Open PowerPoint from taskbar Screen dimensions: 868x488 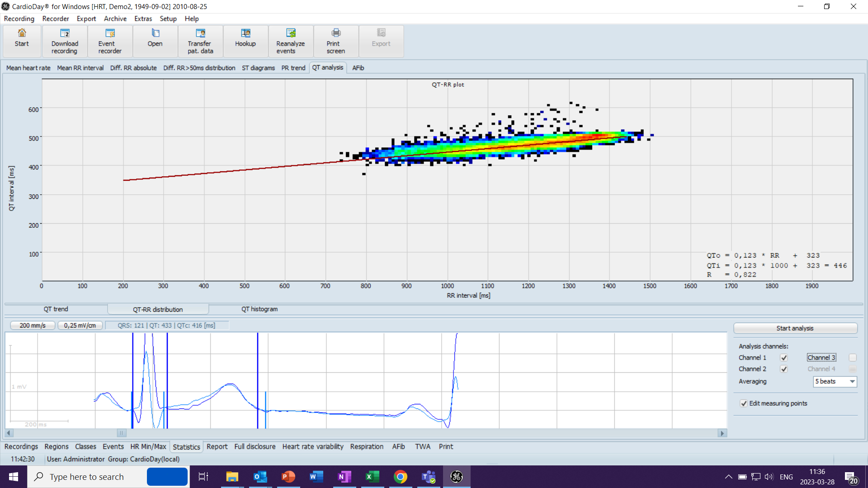(288, 477)
